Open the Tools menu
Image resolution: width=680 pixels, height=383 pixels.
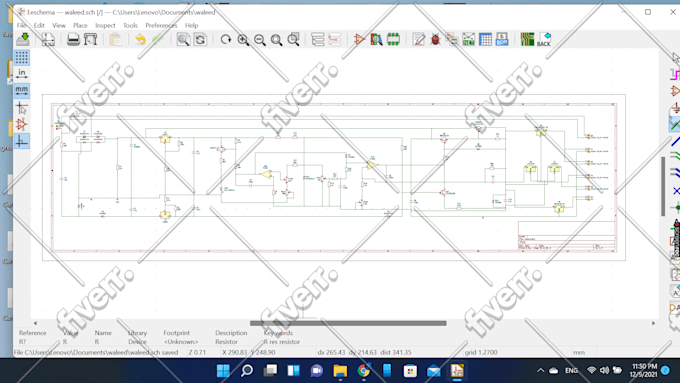click(130, 26)
